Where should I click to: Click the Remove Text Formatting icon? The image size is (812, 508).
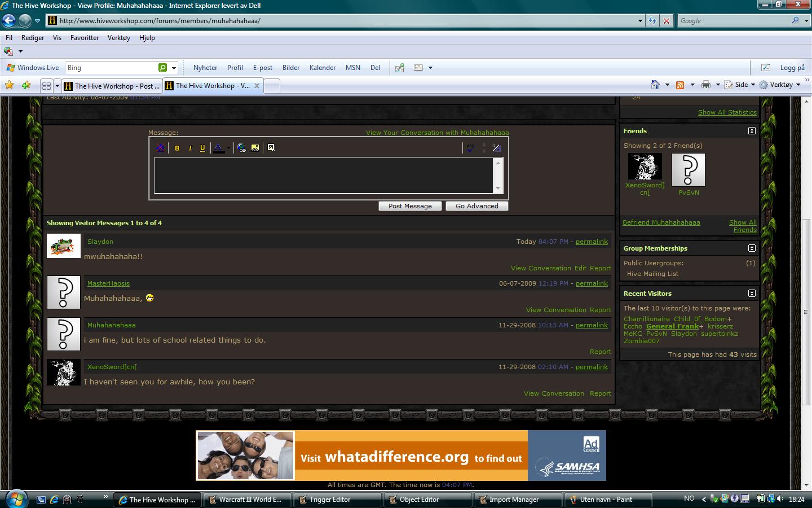[160, 148]
